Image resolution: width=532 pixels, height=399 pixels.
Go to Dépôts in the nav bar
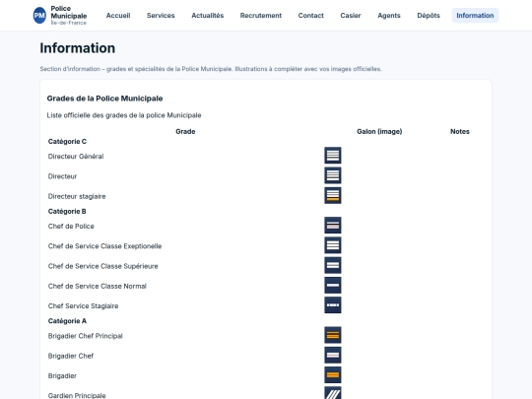(x=429, y=16)
